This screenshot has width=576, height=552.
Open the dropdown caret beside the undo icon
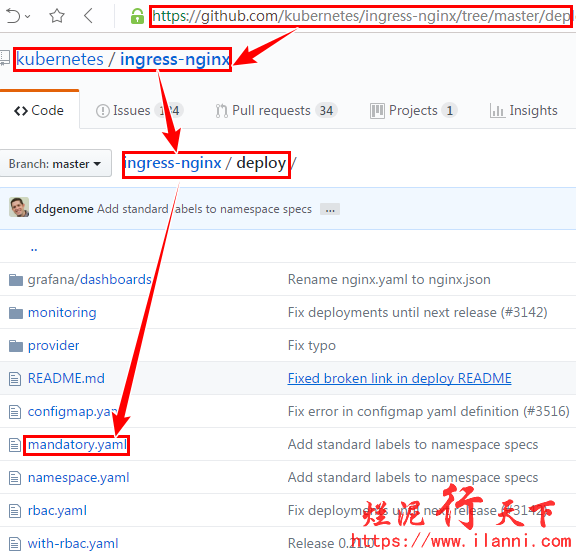tap(28, 17)
